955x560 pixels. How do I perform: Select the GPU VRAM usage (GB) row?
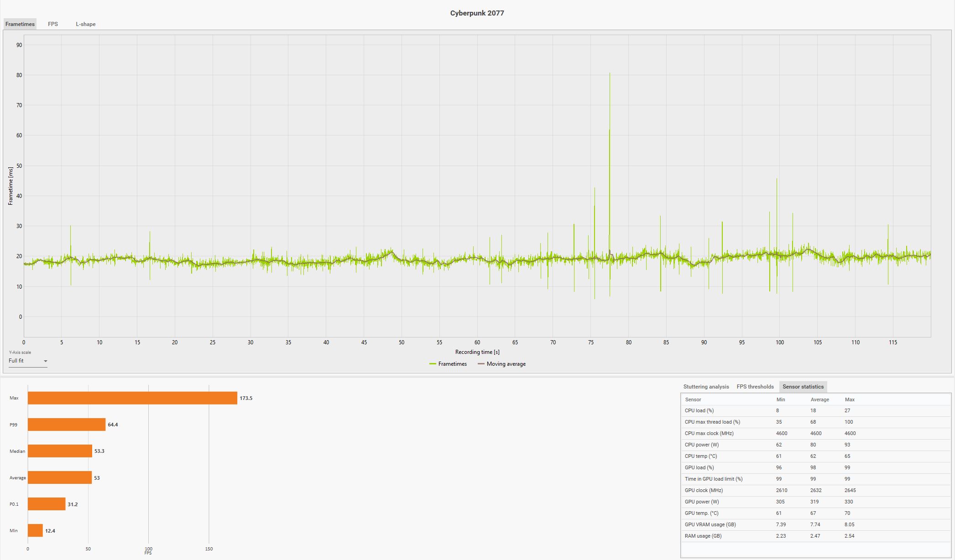(710, 524)
